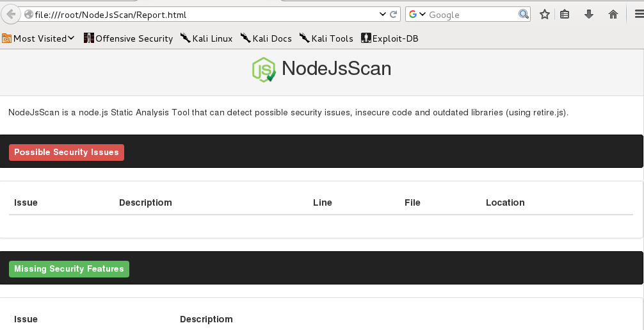Click the Missing Security Features button

[x=69, y=268]
